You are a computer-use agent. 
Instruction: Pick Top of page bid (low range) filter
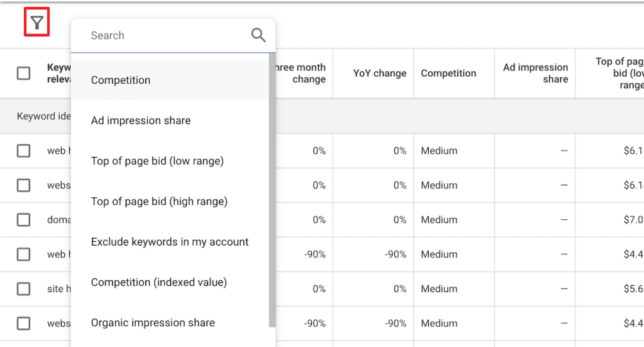pos(170,161)
